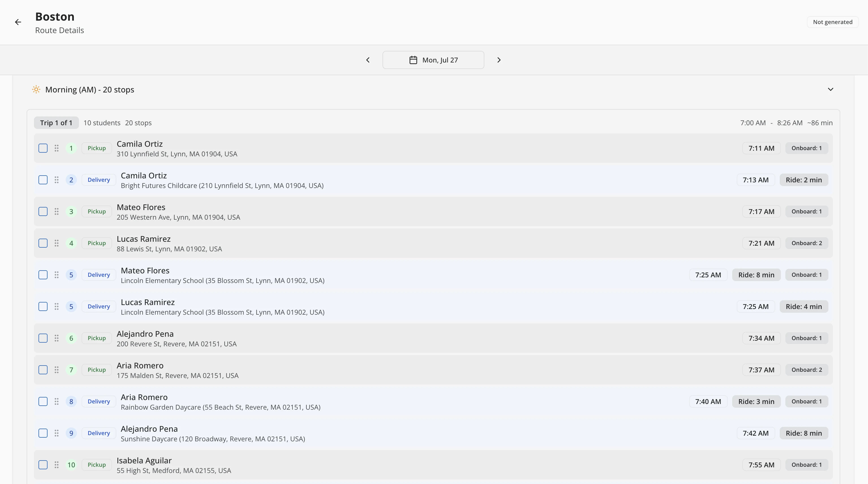
Task: Click Pickup tag on Isabela Aguilar row
Action: point(97,465)
